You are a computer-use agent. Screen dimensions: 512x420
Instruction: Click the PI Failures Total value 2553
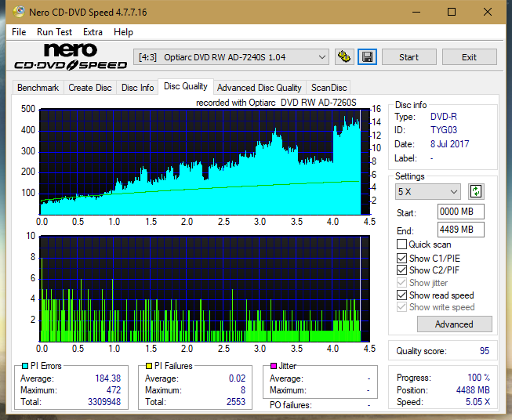[236, 402]
